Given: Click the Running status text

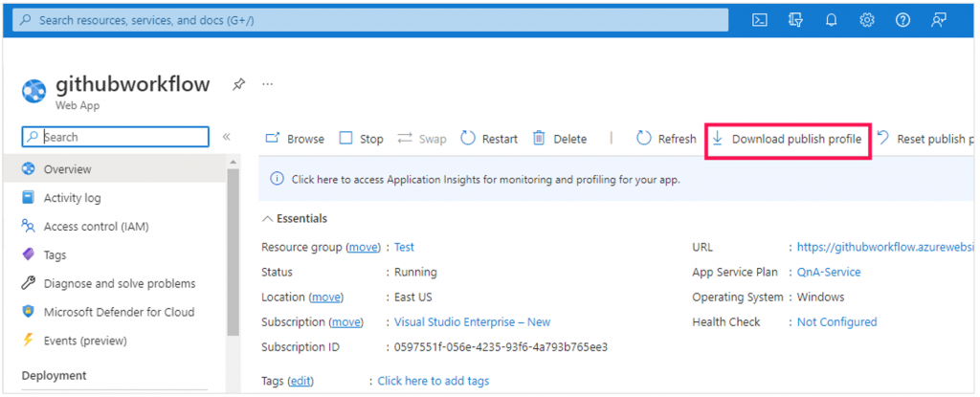Looking at the screenshot, I should (415, 272).
